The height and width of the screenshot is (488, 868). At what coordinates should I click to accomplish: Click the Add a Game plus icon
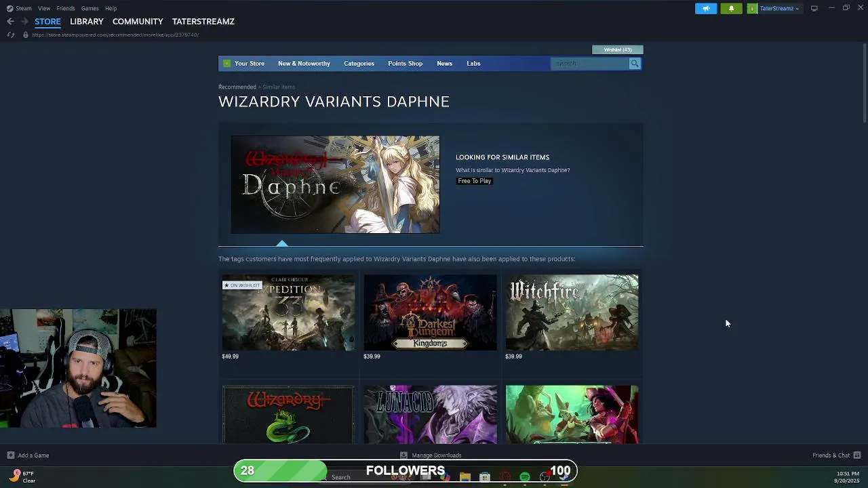pos(10,455)
